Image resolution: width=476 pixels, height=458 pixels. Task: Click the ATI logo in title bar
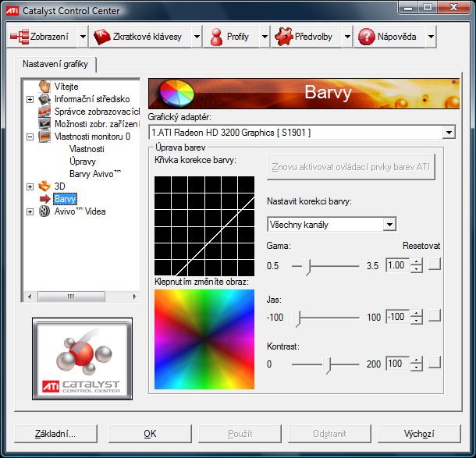pos(12,11)
